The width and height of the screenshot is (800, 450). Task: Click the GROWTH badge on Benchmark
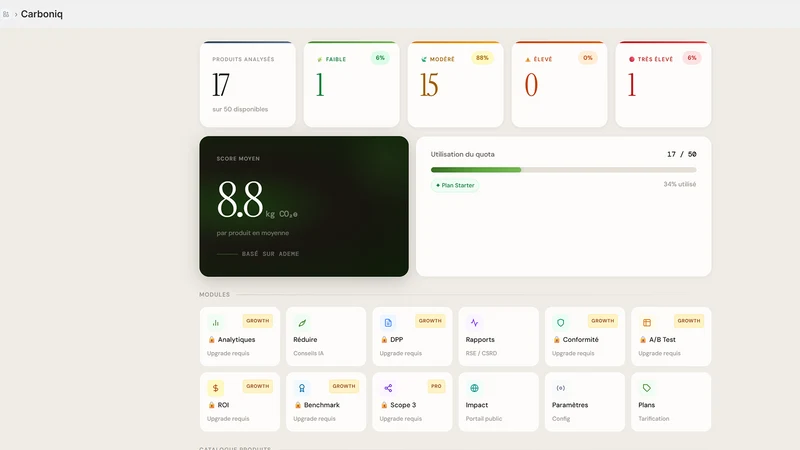[344, 386]
